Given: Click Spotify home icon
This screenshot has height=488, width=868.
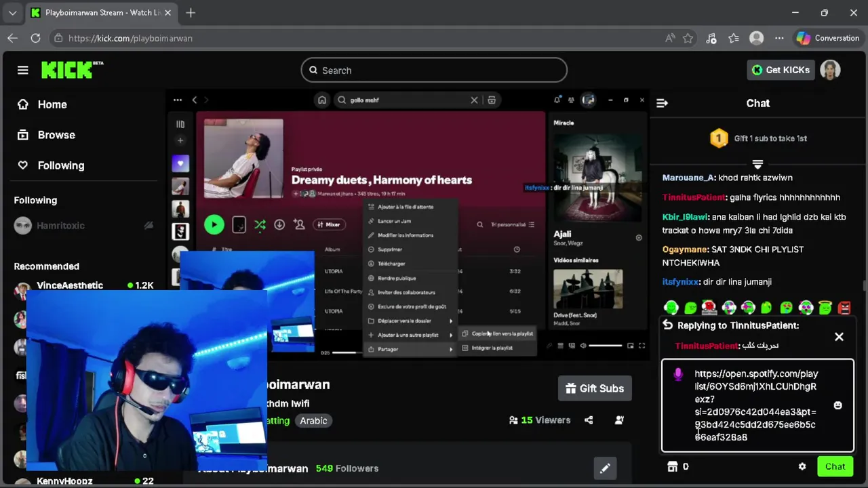Looking at the screenshot, I should [322, 100].
